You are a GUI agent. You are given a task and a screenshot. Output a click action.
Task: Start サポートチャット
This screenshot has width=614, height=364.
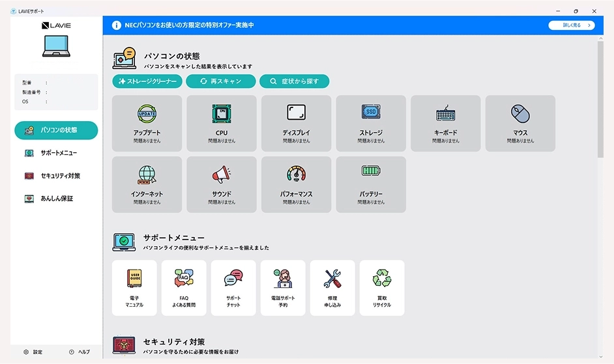(233, 288)
